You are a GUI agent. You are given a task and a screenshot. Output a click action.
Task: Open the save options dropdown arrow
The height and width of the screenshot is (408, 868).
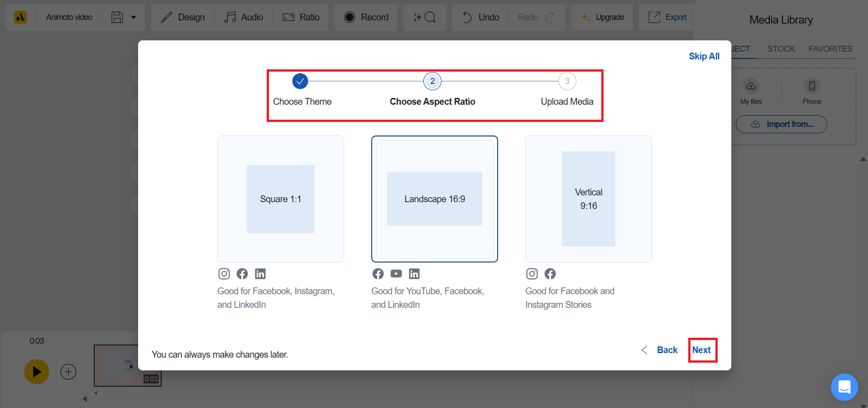pos(134,17)
